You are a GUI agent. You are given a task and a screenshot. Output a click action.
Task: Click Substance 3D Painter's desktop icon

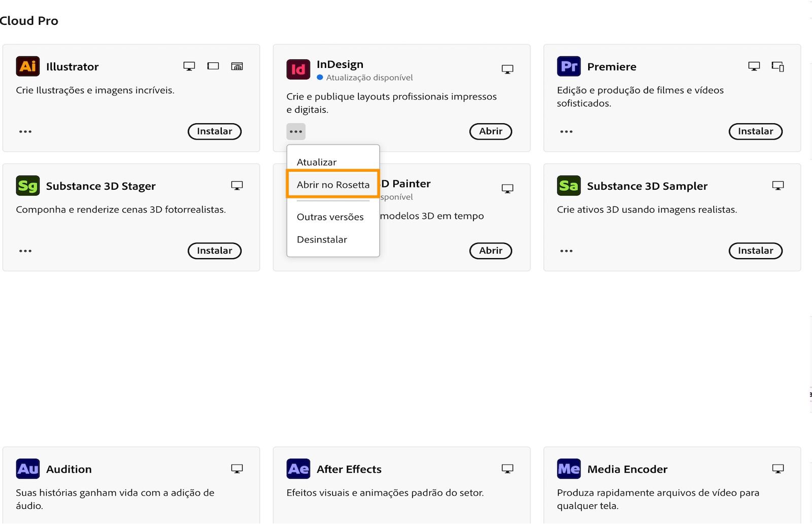pos(507,189)
